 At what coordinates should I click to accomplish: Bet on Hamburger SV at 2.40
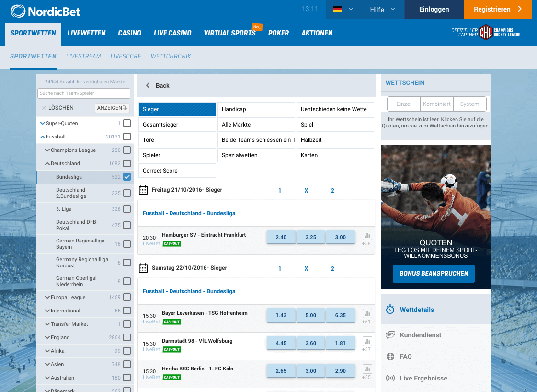(281, 237)
